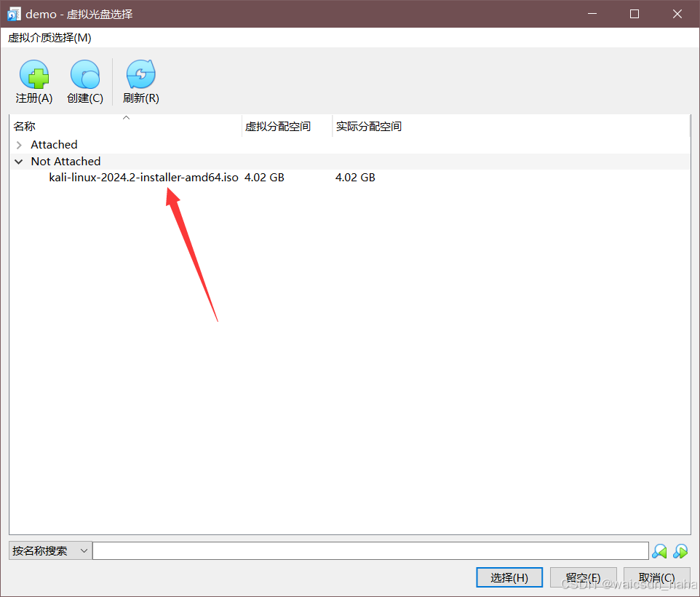Image resolution: width=700 pixels, height=597 pixels.
Task: Click the Not Attached group label
Action: [65, 162]
